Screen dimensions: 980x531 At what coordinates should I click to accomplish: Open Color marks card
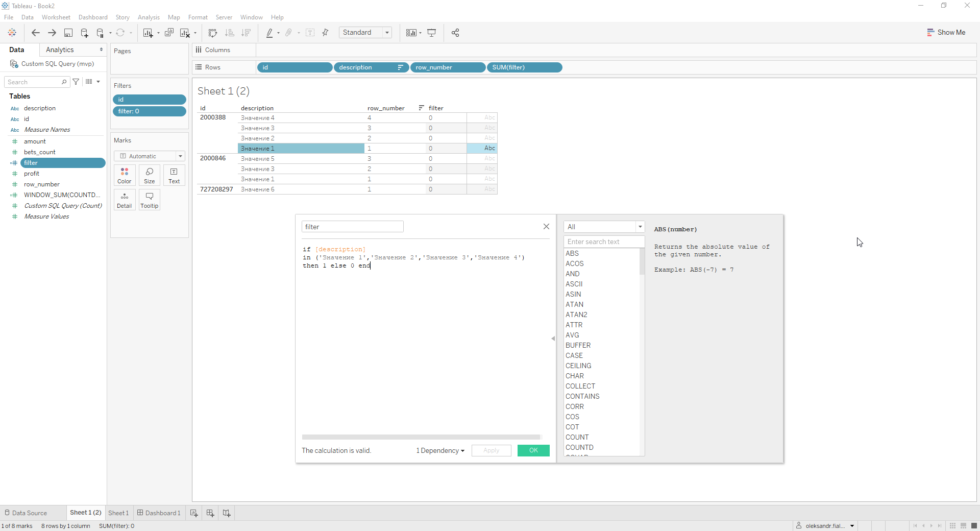(x=125, y=175)
